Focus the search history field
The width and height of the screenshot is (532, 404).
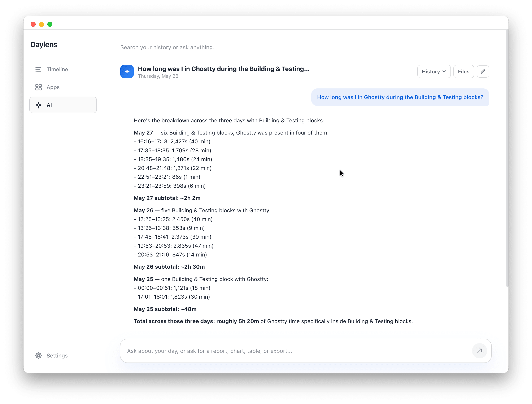(x=305, y=47)
